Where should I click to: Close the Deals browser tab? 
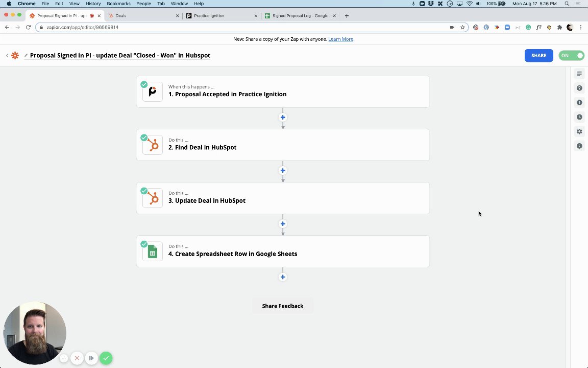pyautogui.click(x=178, y=16)
